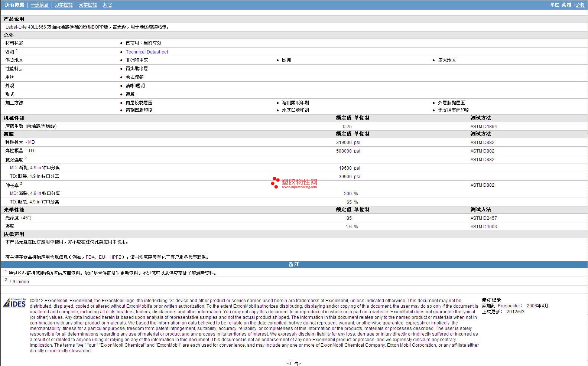588x366 pixels.
Task: Click the ASTM D1894 test method
Action: point(483,127)
